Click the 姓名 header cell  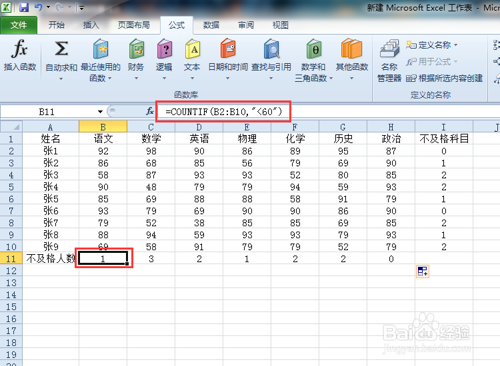pos(51,139)
